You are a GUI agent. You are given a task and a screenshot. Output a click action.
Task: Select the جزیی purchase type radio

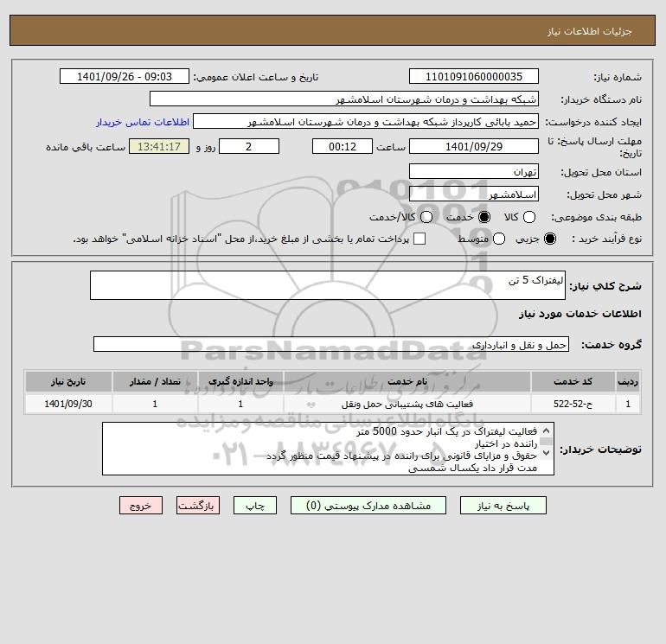point(549,239)
